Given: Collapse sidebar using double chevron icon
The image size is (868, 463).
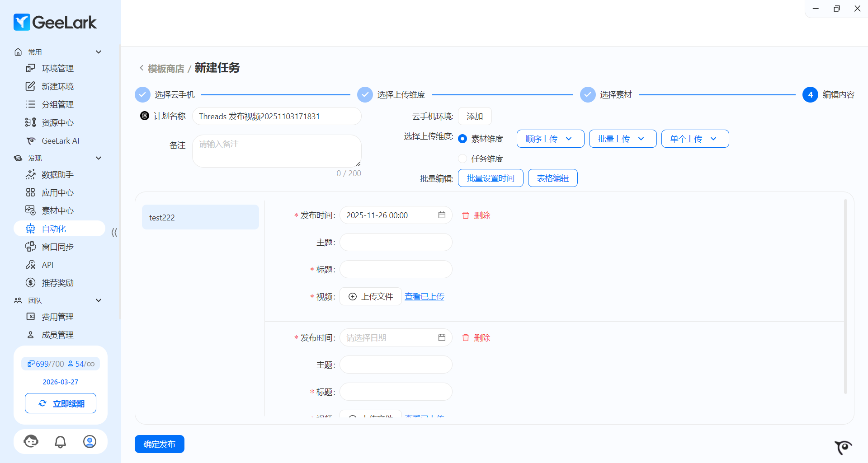Looking at the screenshot, I should (114, 233).
